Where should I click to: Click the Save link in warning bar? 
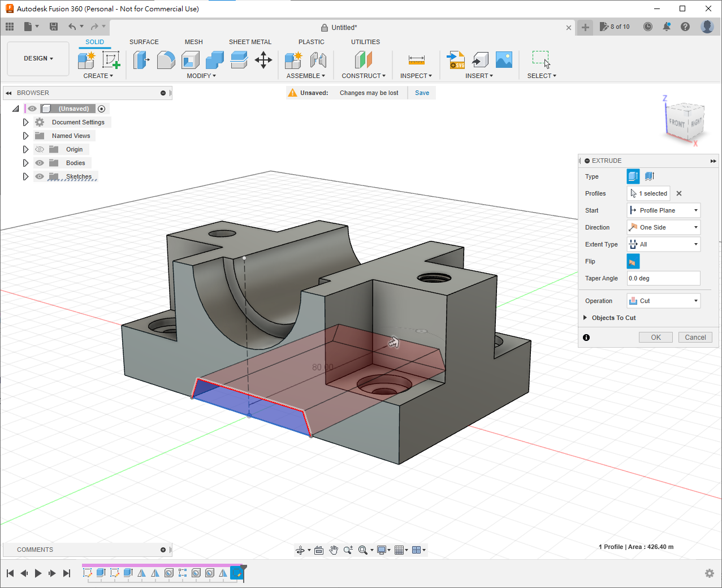[422, 93]
